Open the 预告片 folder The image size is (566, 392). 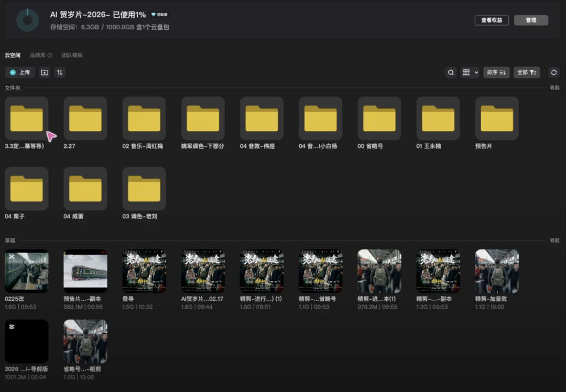(496, 118)
